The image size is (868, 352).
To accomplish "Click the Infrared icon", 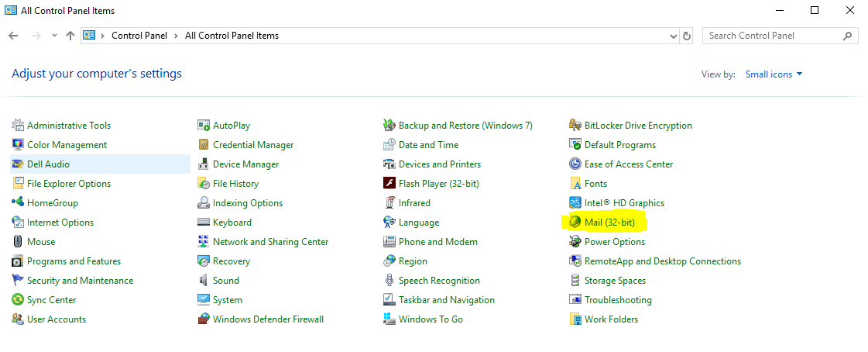I will (389, 203).
